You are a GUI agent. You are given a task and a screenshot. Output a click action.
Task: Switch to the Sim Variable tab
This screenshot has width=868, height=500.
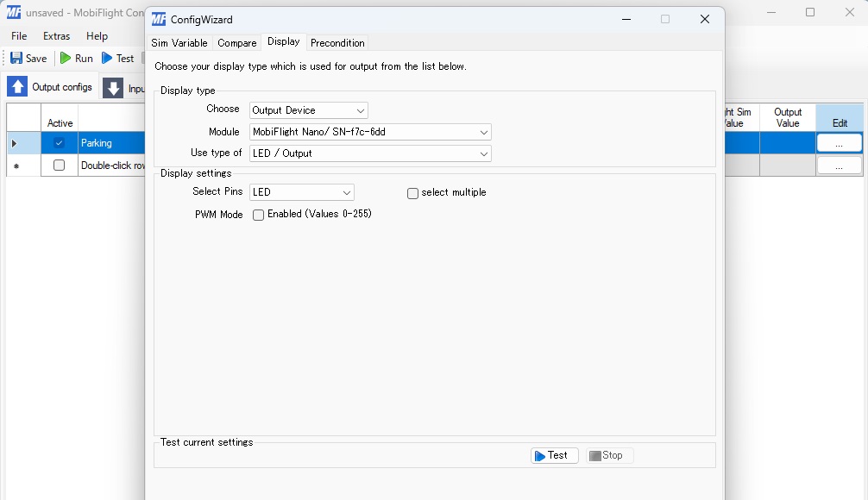coord(179,42)
